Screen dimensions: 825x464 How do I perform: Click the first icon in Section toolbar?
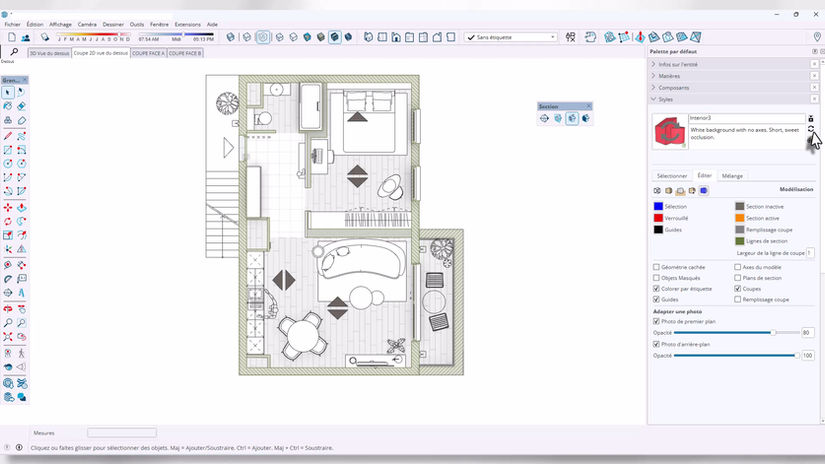click(545, 118)
